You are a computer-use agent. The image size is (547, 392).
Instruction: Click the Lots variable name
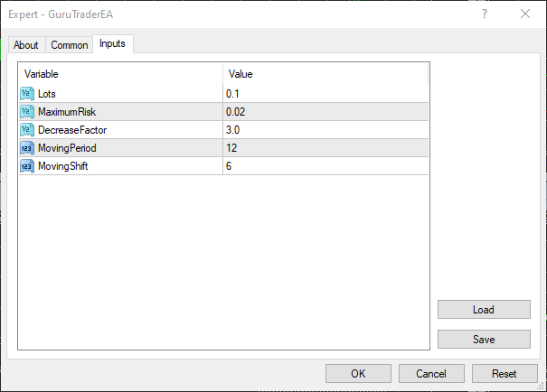pyautogui.click(x=47, y=94)
